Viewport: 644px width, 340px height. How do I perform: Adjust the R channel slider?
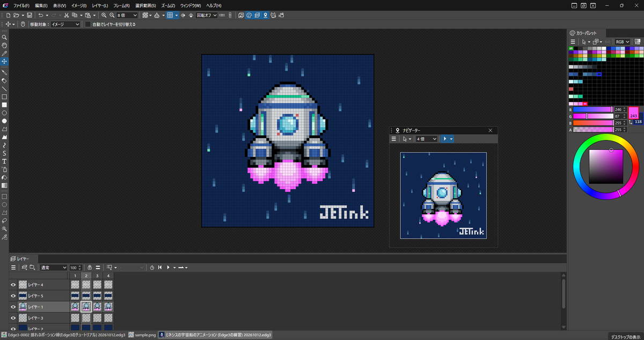pyautogui.click(x=592, y=109)
